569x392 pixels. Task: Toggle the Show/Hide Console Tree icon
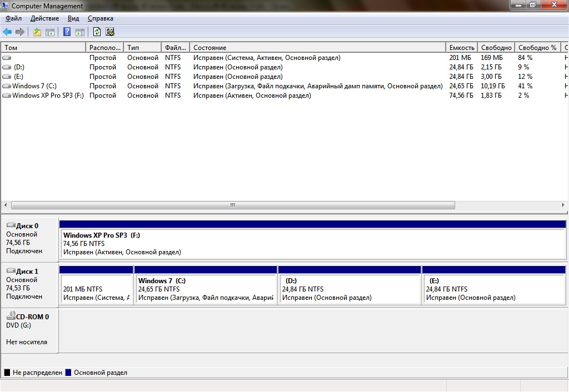click(x=49, y=32)
